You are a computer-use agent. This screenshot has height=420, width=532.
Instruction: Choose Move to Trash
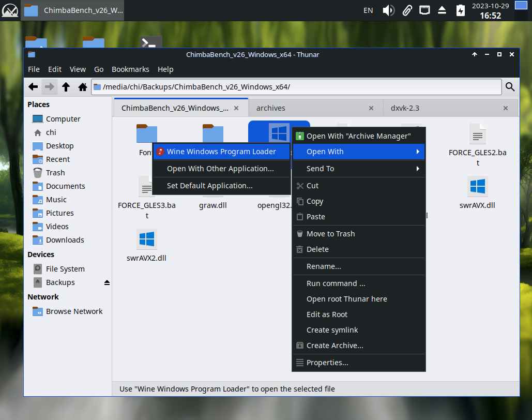(x=359, y=234)
